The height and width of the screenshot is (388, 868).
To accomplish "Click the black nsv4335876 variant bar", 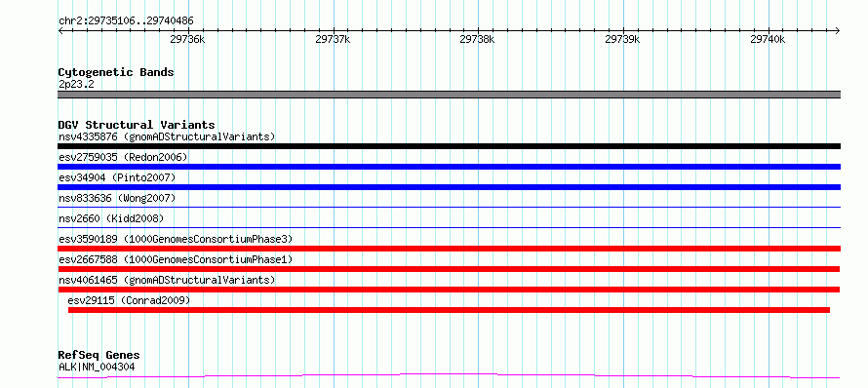I will [x=449, y=146].
